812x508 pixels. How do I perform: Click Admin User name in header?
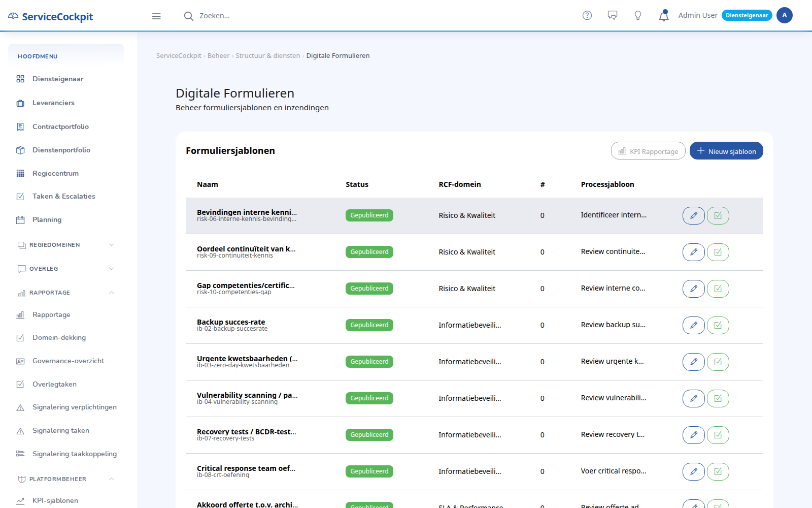(x=698, y=15)
